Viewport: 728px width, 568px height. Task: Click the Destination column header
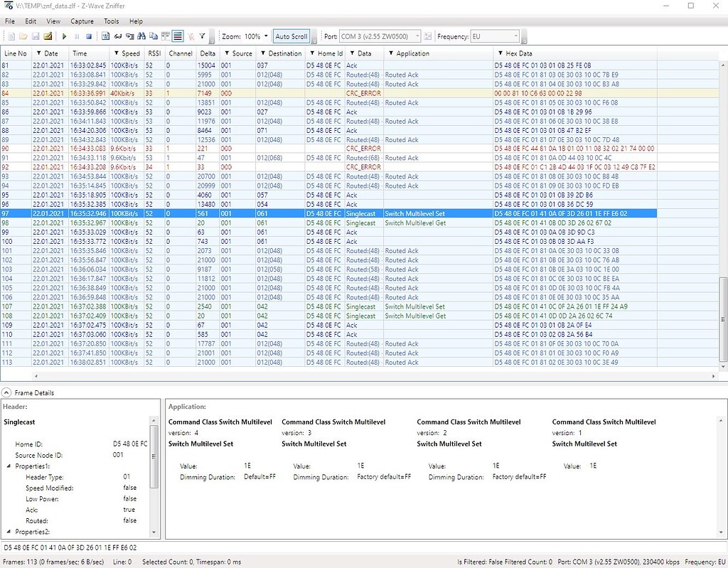[x=284, y=53]
